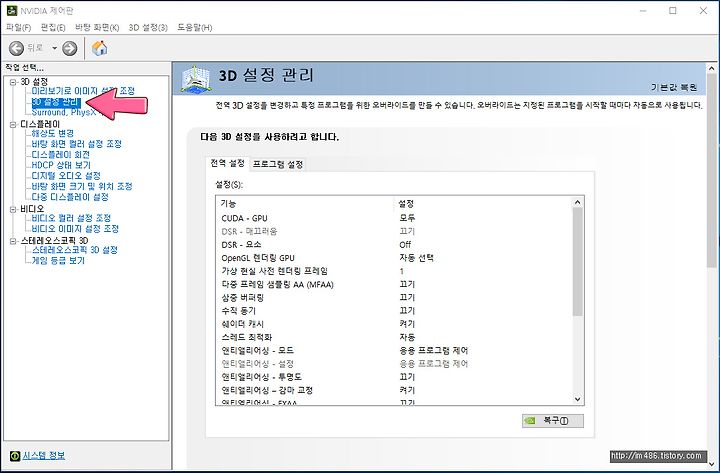This screenshot has height=473, width=720.
Task: Select 미리보기로 이미지 설정 조정 in tree
Action: click(83, 91)
